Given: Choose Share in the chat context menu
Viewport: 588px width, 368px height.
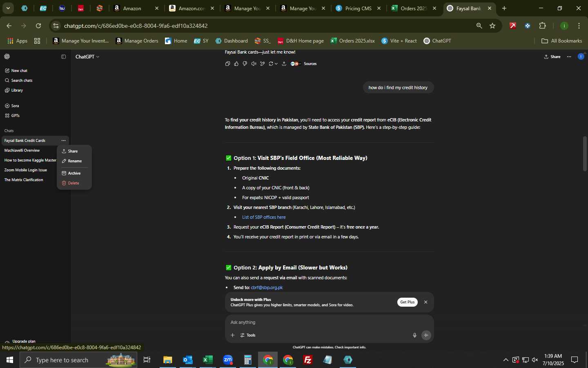Looking at the screenshot, I should pos(74,151).
